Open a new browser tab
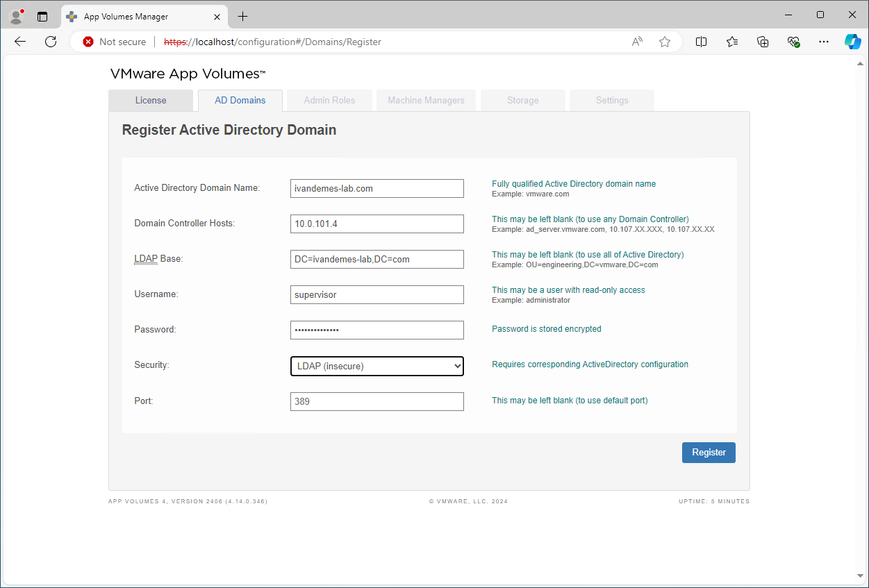869x588 pixels. tap(242, 16)
